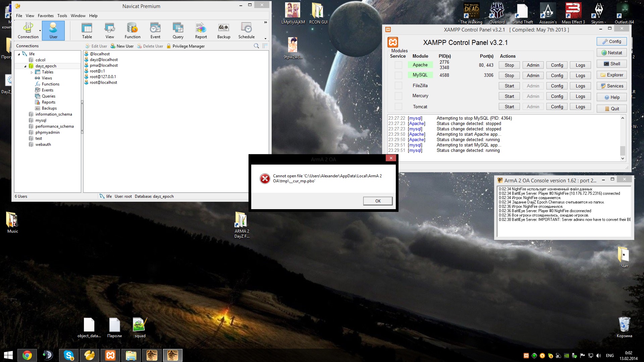Launch XAMPP Shell button

pos(611,64)
